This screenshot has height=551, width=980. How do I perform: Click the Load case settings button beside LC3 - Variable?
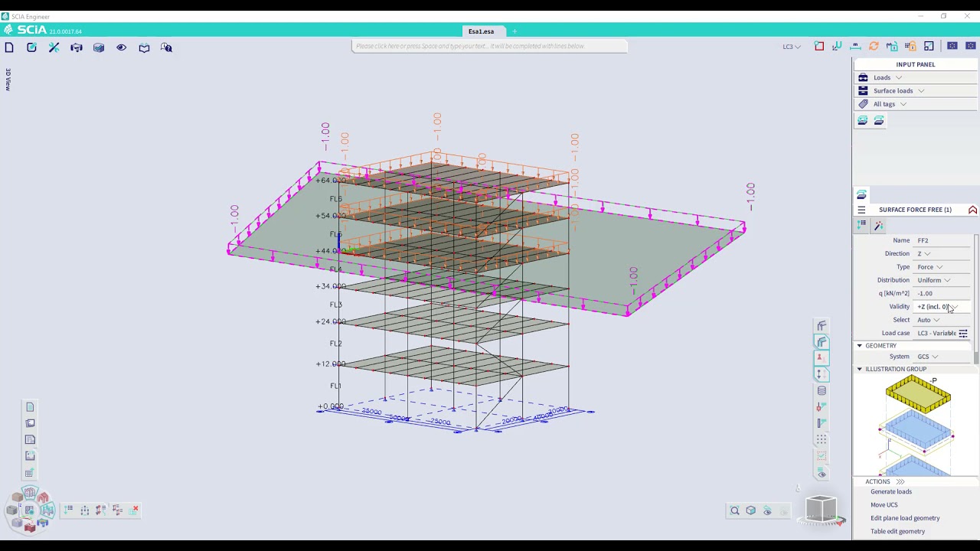tap(963, 334)
